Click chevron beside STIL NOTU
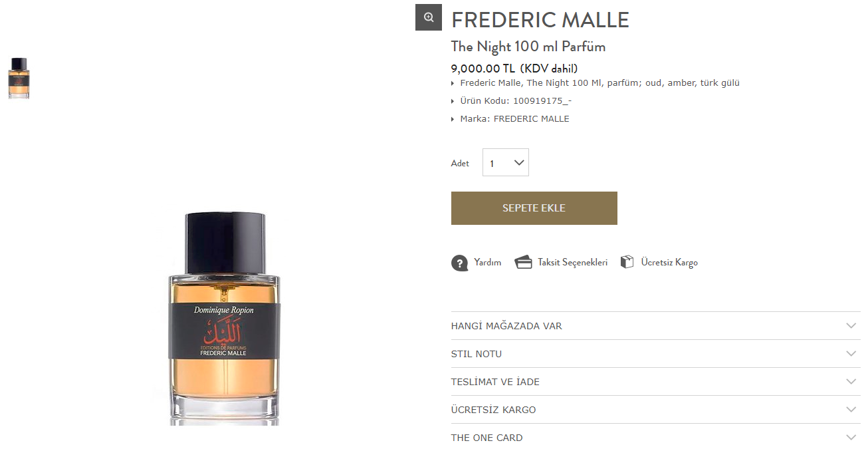 pyautogui.click(x=851, y=354)
